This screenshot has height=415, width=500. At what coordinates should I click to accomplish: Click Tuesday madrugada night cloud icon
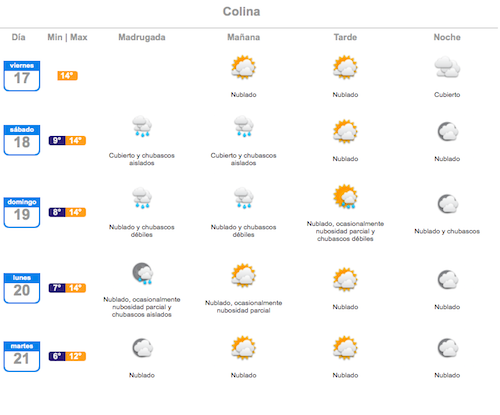point(142,348)
